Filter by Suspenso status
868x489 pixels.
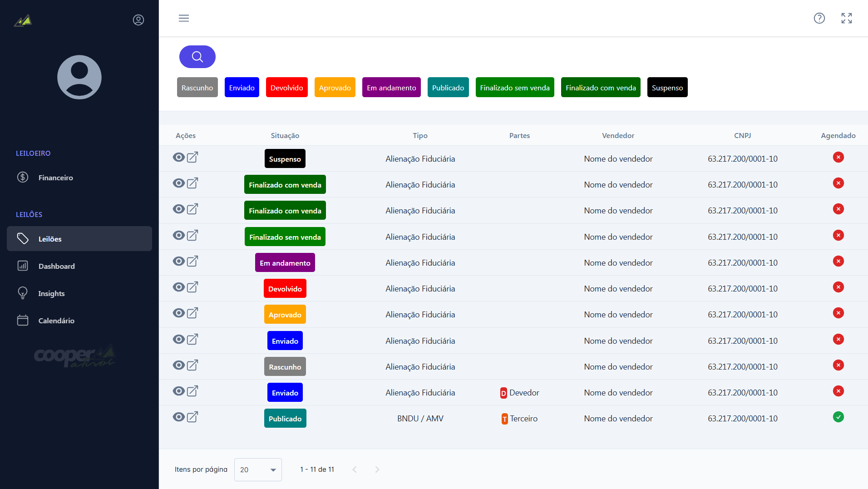coord(667,87)
